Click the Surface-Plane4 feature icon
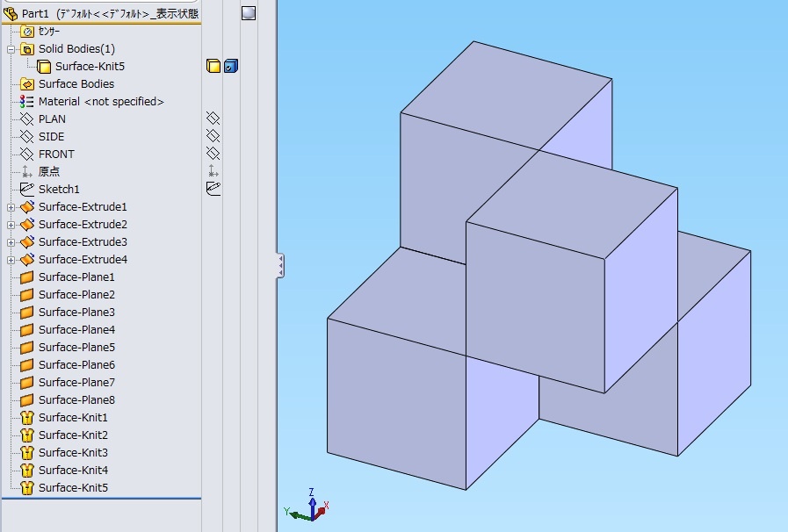This screenshot has width=788, height=532. tap(26, 330)
